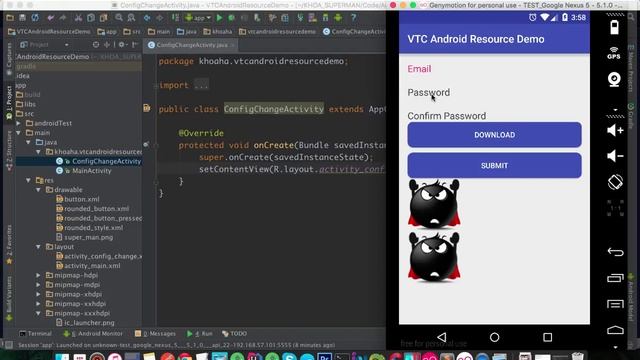
Task: Open the AVD Manager toolbar icon
Action: pyautogui.click(x=313, y=18)
